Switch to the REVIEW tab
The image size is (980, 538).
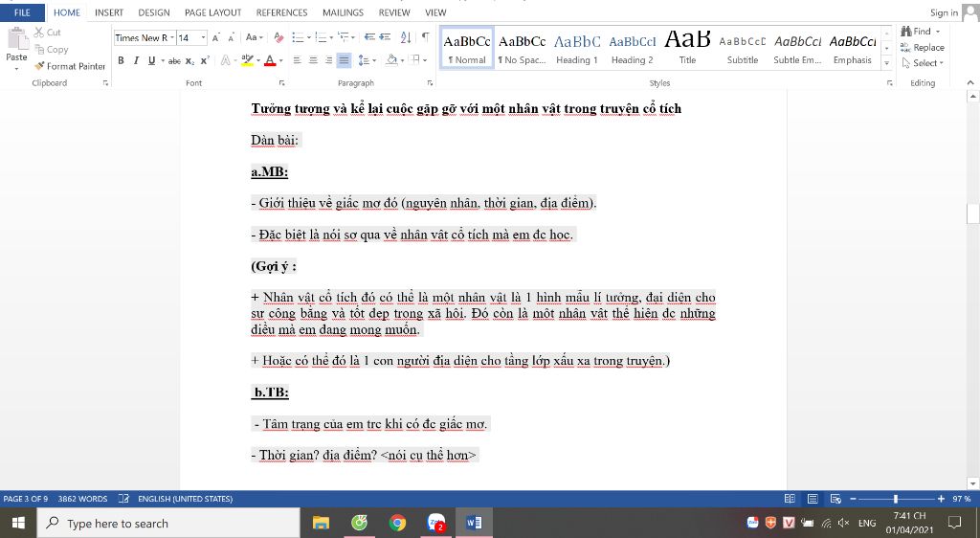coord(394,12)
